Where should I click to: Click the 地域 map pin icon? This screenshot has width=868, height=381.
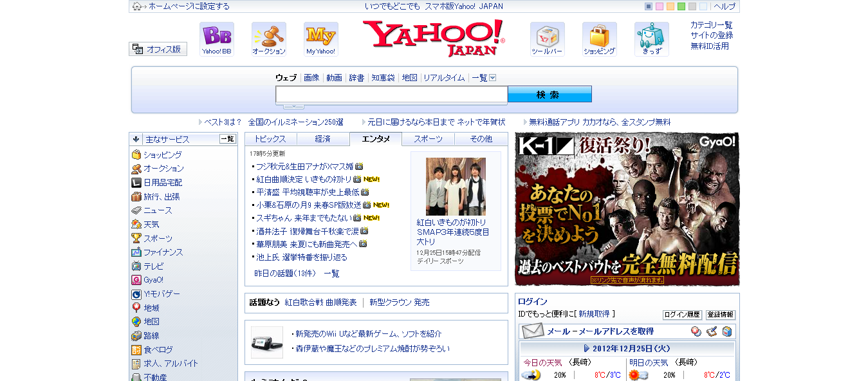coord(136,308)
